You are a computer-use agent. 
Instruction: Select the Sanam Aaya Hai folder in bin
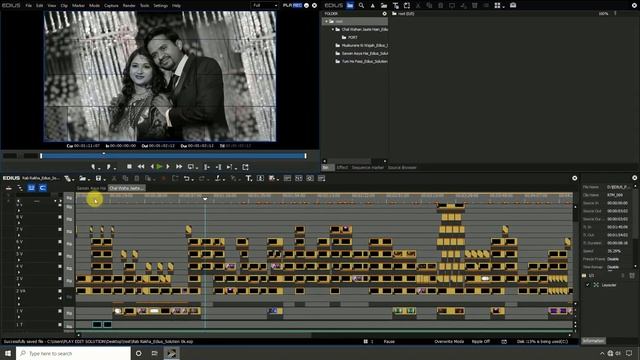[x=362, y=53]
